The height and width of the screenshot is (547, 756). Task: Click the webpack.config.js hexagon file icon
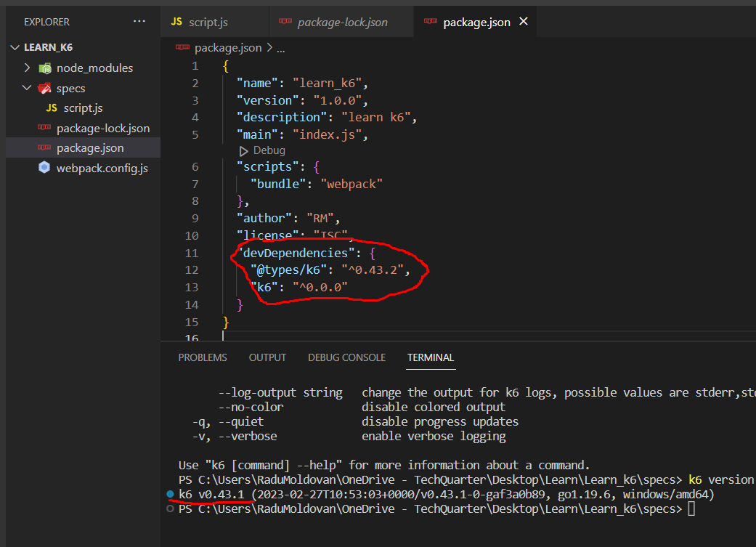(x=44, y=167)
